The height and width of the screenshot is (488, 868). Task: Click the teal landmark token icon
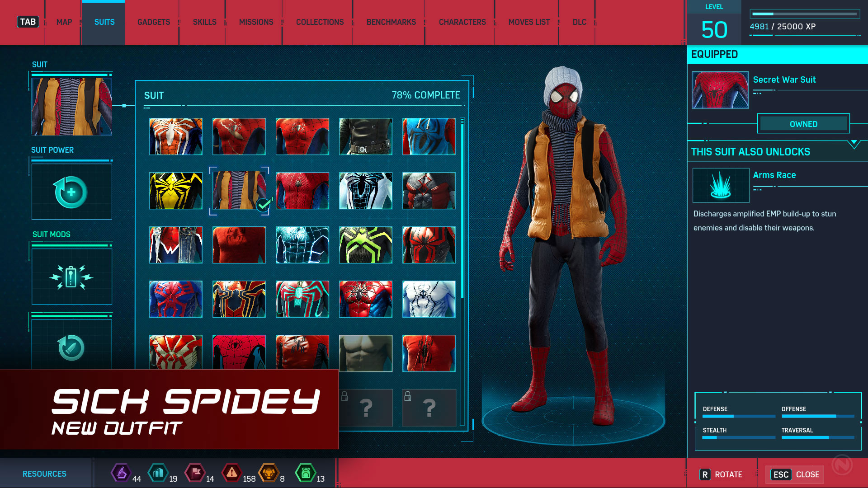[x=158, y=473]
